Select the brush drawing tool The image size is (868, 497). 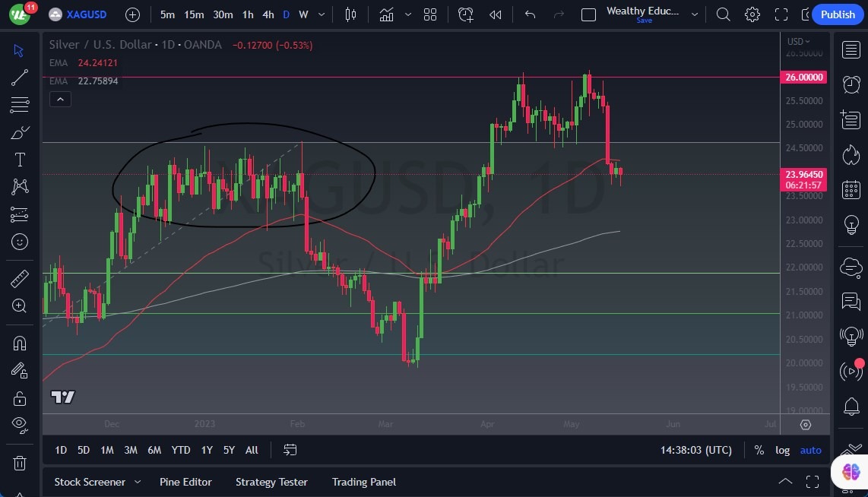click(x=19, y=132)
